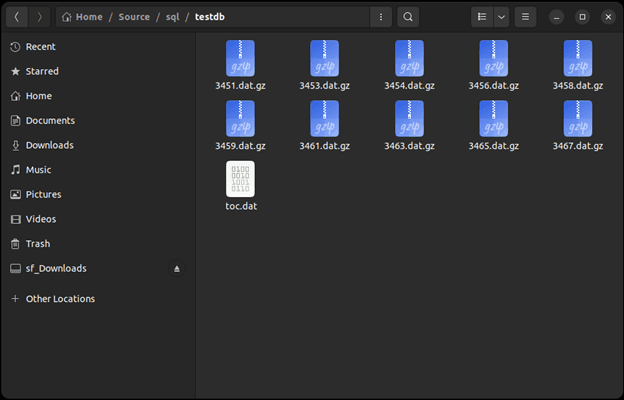This screenshot has width=624, height=400.
Task: Eject the sf_Downloads volume
Action: point(177,269)
